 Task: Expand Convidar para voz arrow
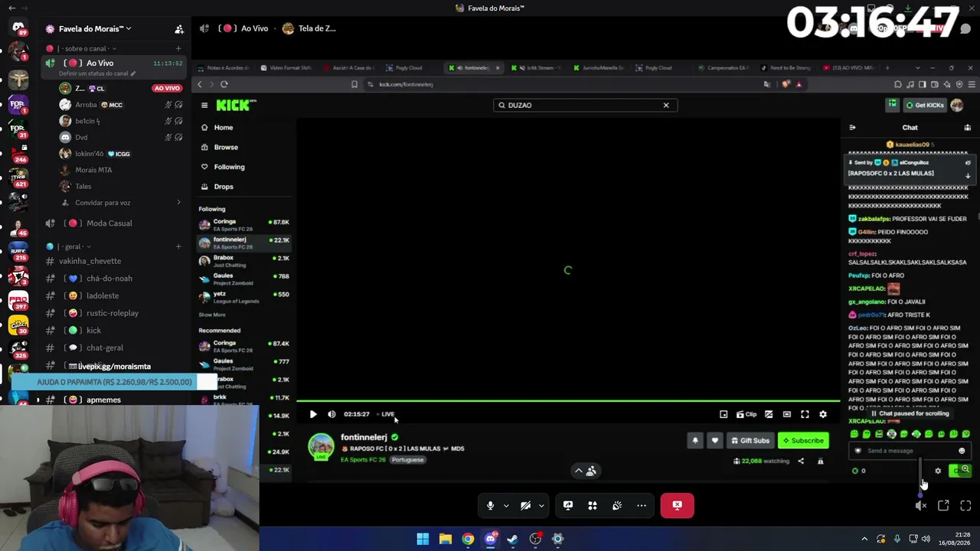(x=178, y=203)
